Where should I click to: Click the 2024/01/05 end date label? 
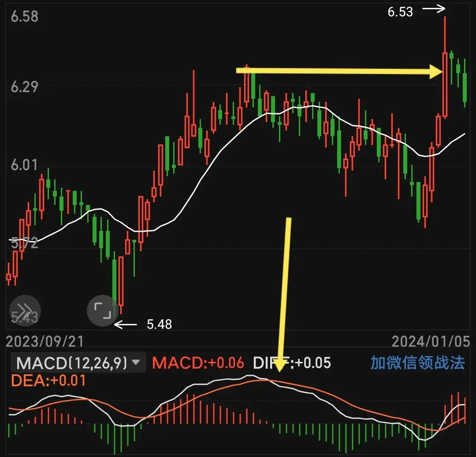431,342
